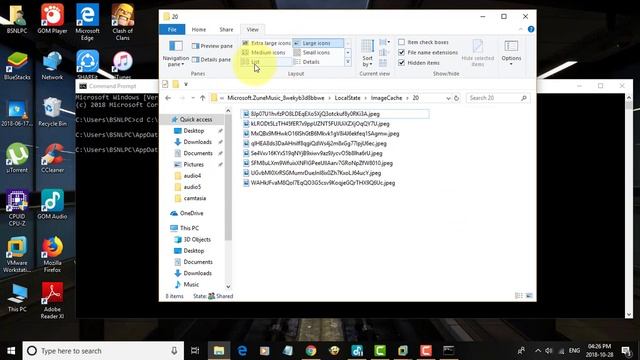Switch to large thumbnails view in status bar

(529, 296)
